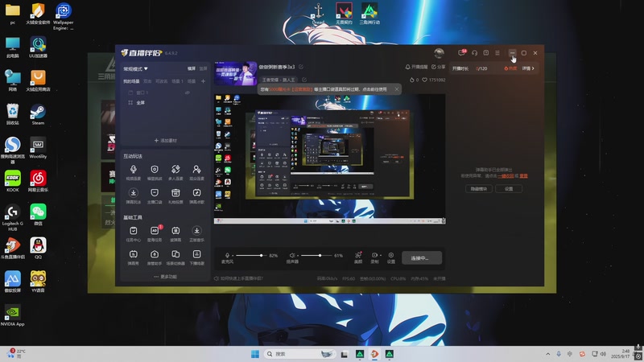Click the headset customer service icon
644x362 pixels.
click(474, 52)
